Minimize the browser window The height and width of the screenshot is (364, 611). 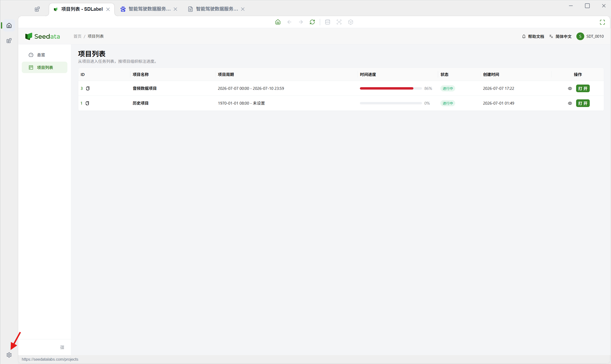point(571,6)
